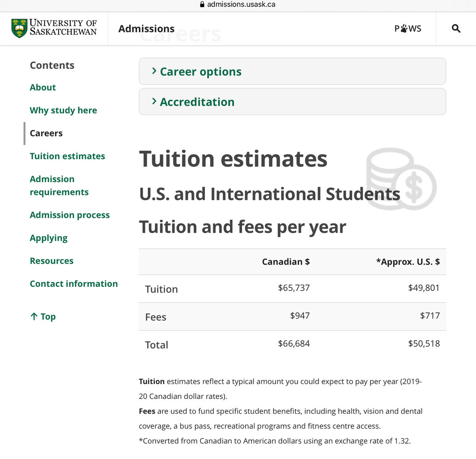The height and width of the screenshot is (459, 476).
Task: Expand the Career options section
Action: pyautogui.click(x=201, y=72)
